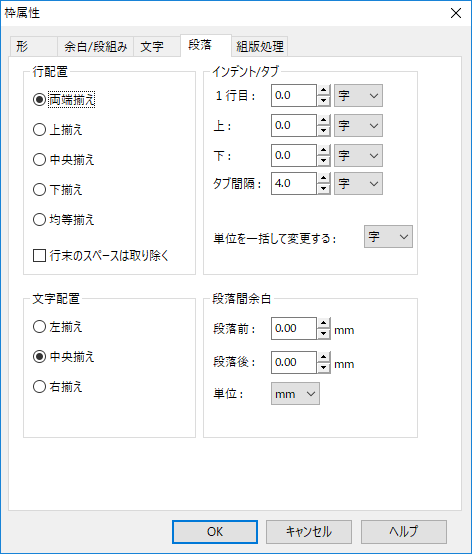
Task: Expand 単位を一括して変更する dropdown
Action: pos(388,236)
